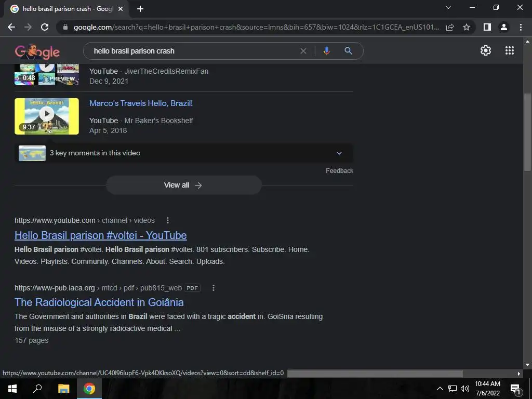Viewport: 532px width, 399px height.
Task: Open options for the iaea.org result
Action: coord(214,288)
